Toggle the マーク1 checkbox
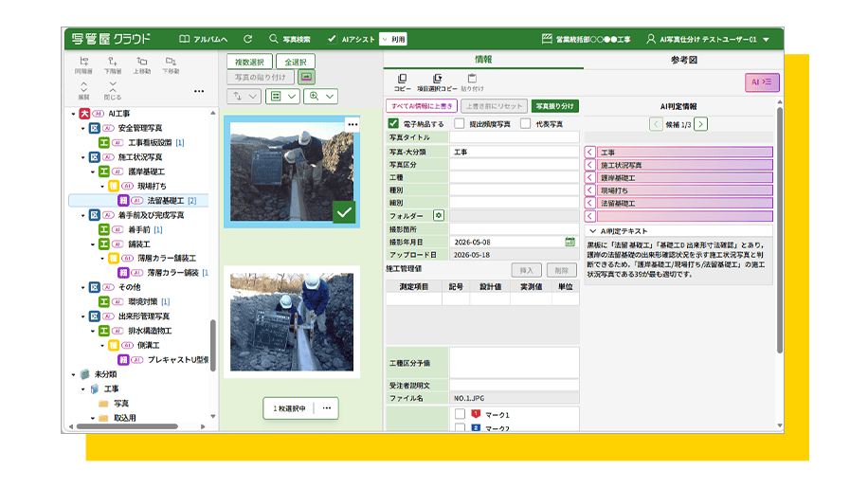The image size is (868, 488). (460, 414)
